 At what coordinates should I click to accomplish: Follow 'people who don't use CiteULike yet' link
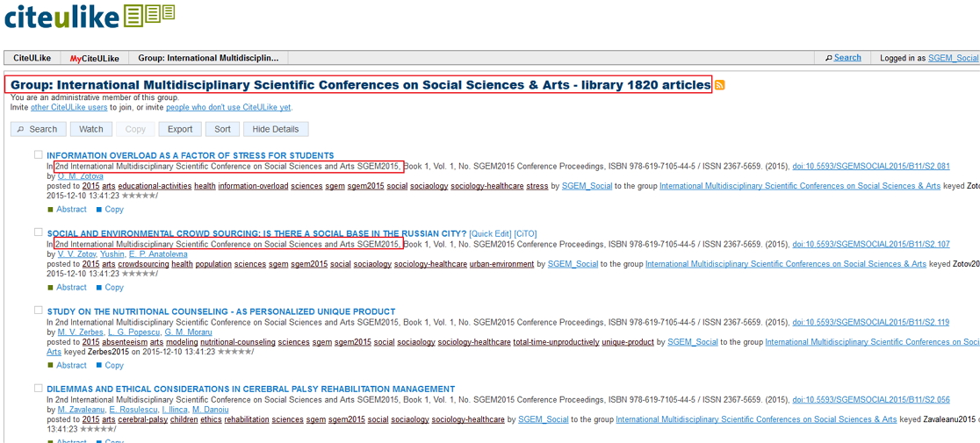point(228,107)
